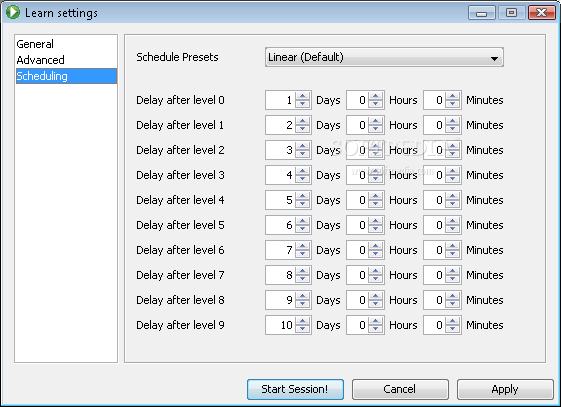This screenshot has height=407, width=561.
Task: Increase Days for Delay after level 0
Action: click(303, 96)
